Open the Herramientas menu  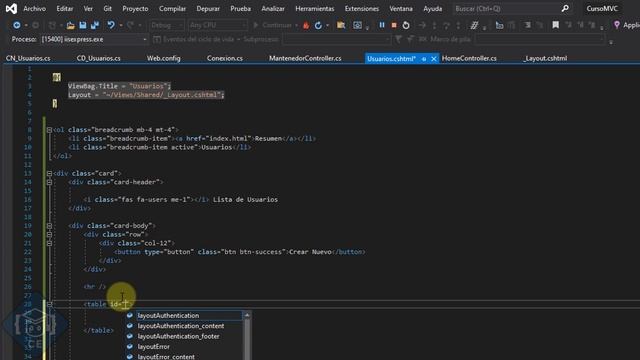tap(314, 9)
